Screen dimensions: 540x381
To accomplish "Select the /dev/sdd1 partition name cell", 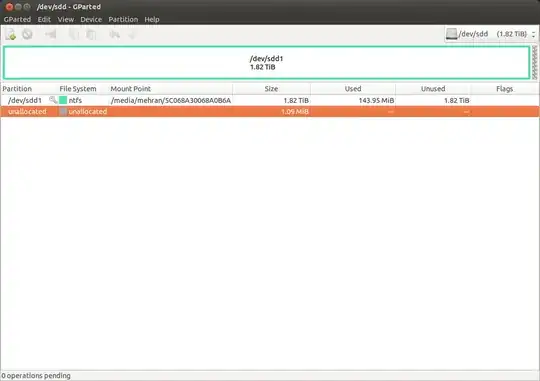I will 25,100.
